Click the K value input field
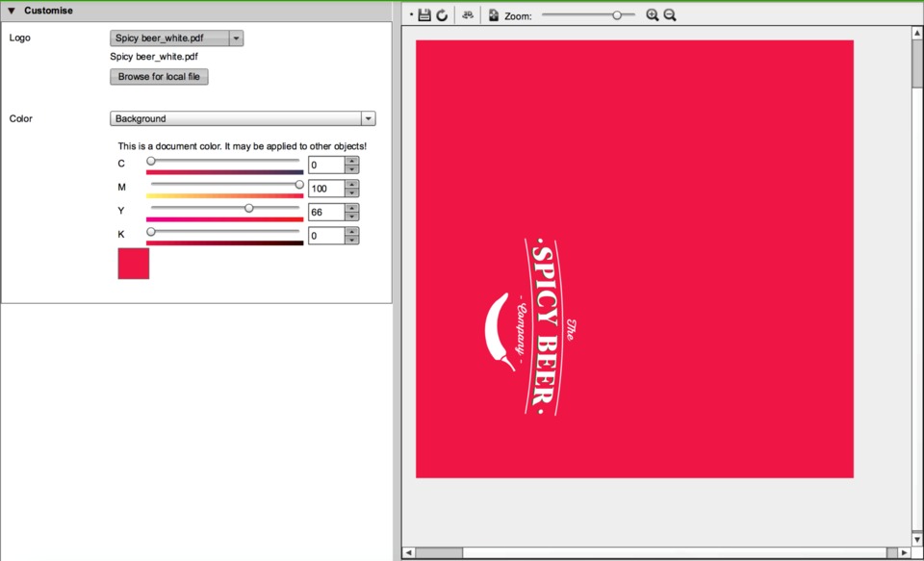 (x=326, y=236)
